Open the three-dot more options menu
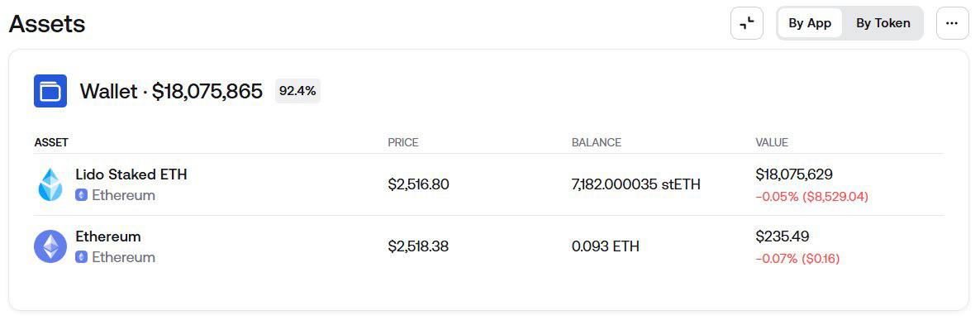 coord(952,23)
